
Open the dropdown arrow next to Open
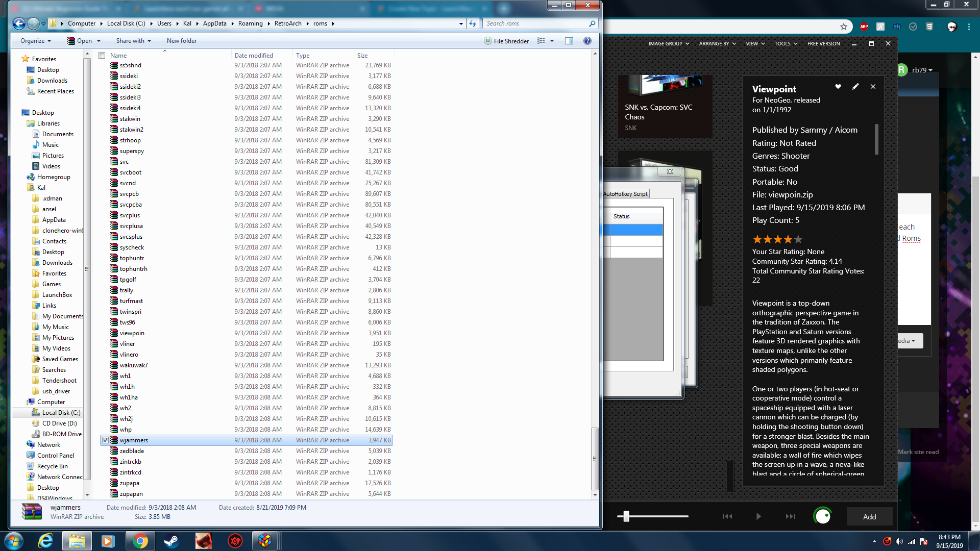pos(99,41)
